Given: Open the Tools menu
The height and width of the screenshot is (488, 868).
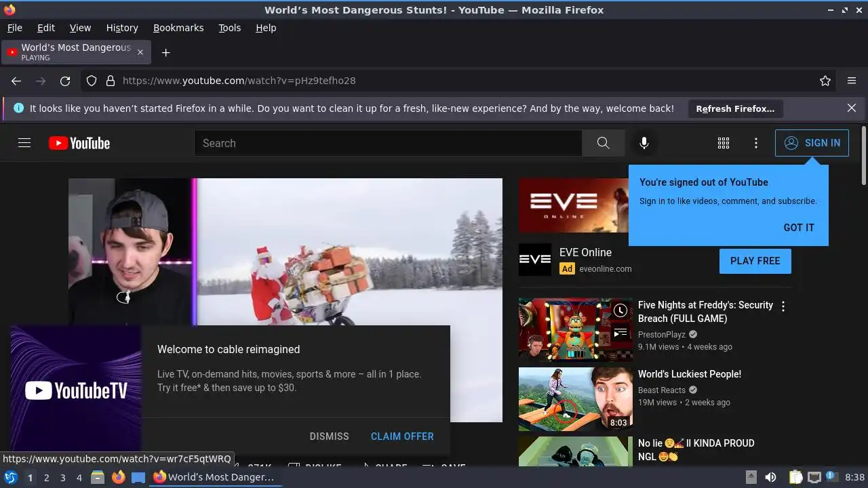Looking at the screenshot, I should [229, 28].
